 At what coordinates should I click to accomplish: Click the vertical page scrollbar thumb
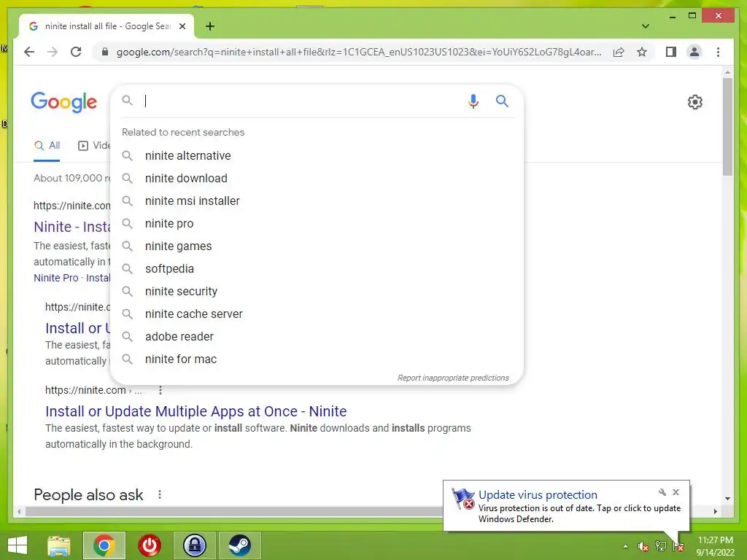click(x=727, y=127)
